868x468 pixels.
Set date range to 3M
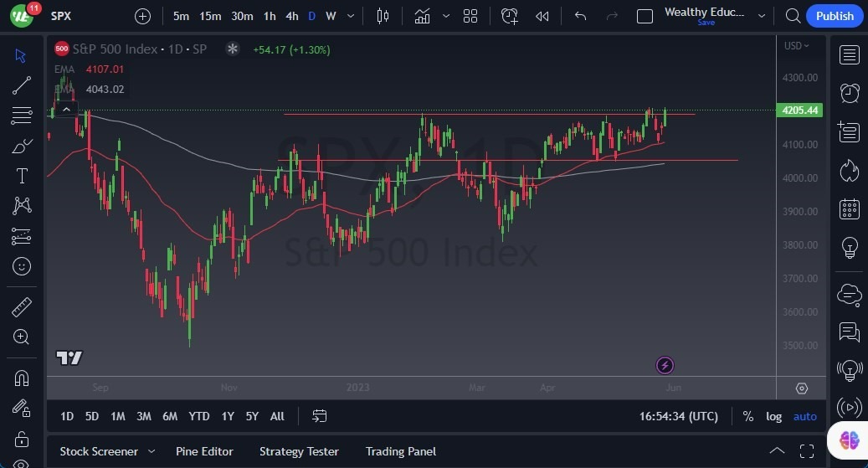coord(144,416)
